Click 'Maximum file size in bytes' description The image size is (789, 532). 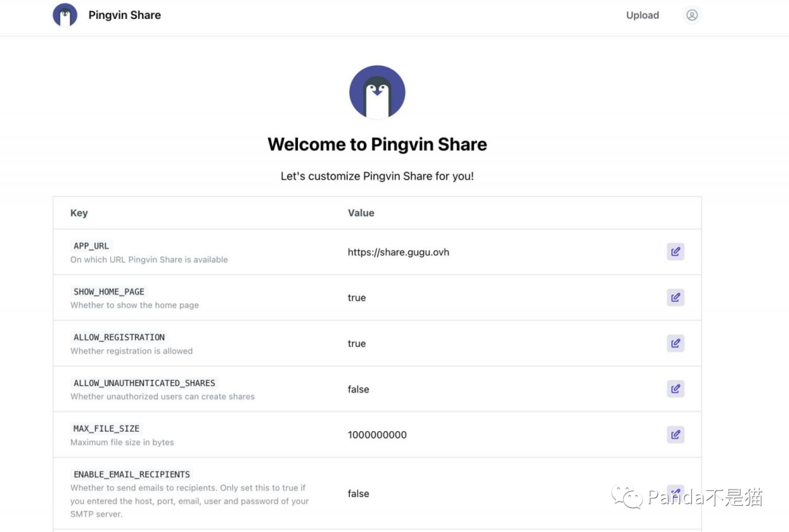(122, 442)
